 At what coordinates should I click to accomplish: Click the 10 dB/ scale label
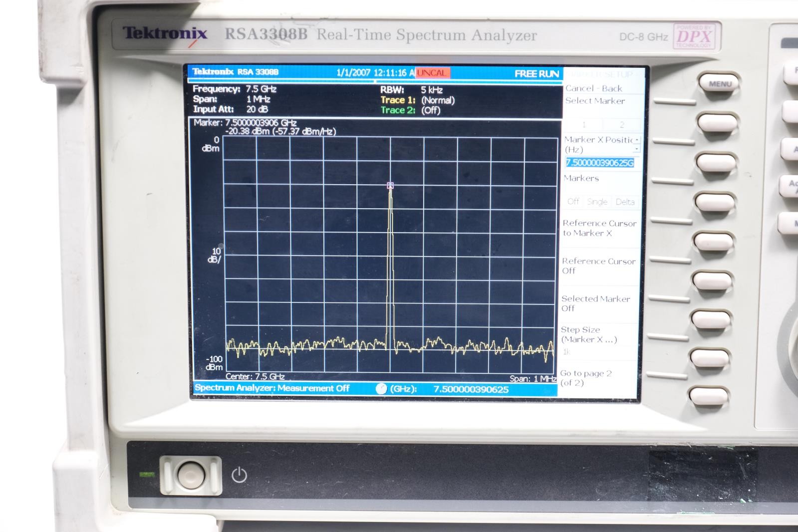click(x=214, y=255)
